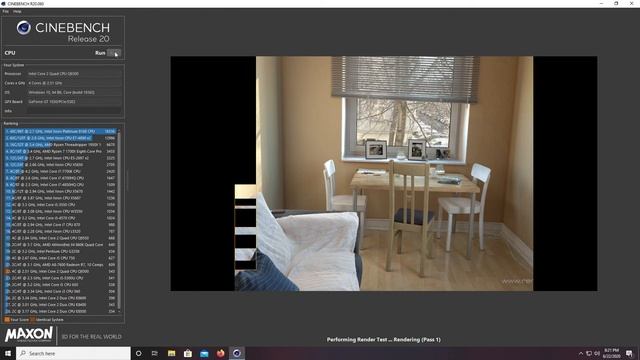The width and height of the screenshot is (640, 360).
Task: Show hidden system tray icons chevron
Action: point(581,353)
